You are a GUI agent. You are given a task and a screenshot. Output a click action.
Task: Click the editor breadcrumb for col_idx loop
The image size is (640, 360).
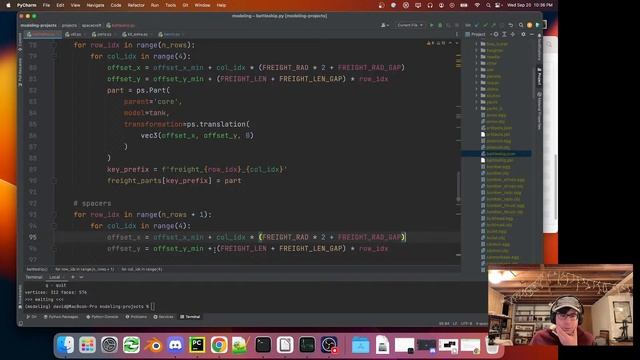tap(142, 269)
